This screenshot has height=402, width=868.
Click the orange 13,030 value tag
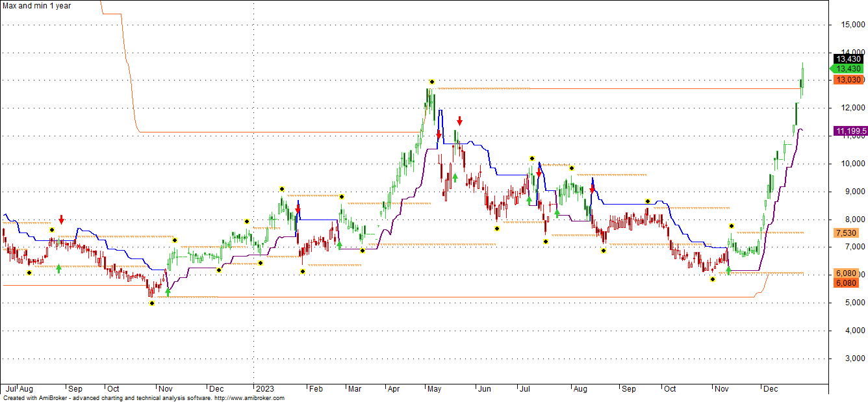[x=849, y=80]
